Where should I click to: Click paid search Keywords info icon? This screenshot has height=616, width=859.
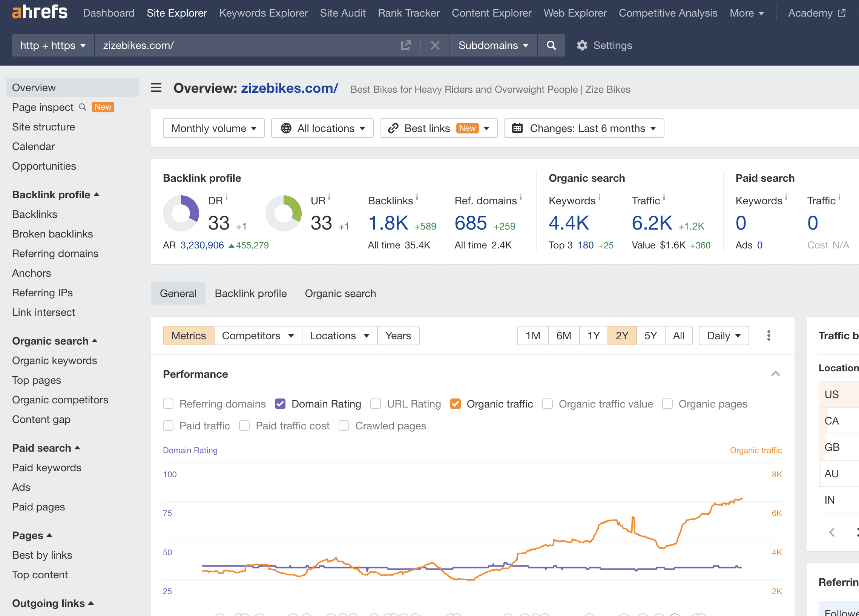(x=786, y=197)
